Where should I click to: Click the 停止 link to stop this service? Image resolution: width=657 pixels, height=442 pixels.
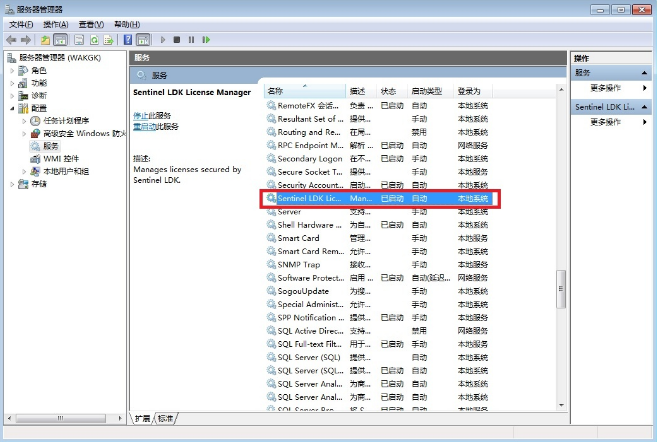(x=140, y=115)
